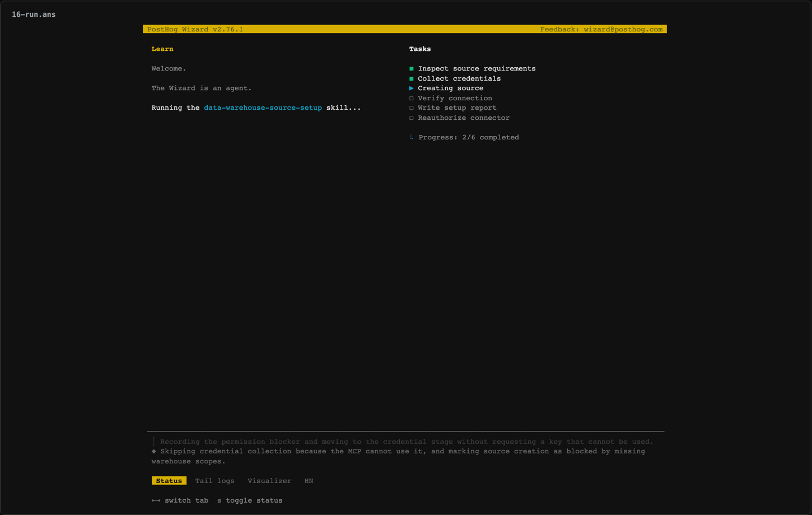The image size is (812, 515).
Task: Click the blue arrow beside Creating source
Action: pos(412,88)
